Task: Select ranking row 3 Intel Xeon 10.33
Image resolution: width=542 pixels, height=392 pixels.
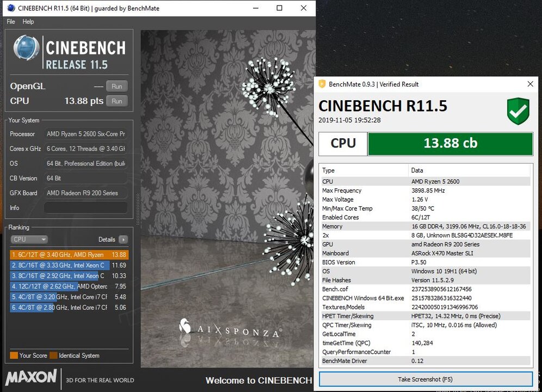Action: click(69, 275)
